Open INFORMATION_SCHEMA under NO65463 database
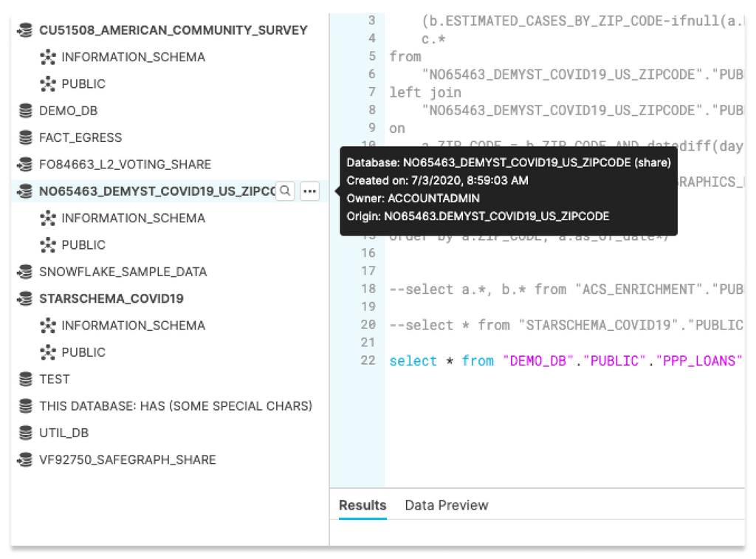Viewport: 756px width, 559px height. click(x=134, y=218)
